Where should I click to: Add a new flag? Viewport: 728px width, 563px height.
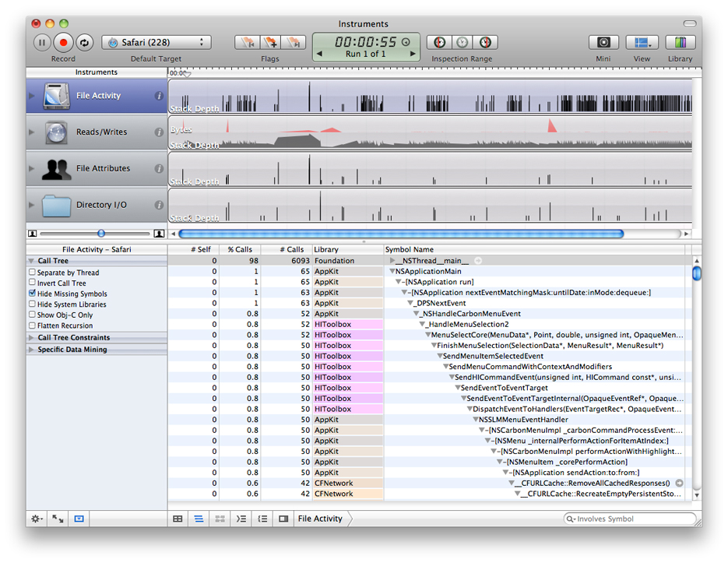point(271,42)
